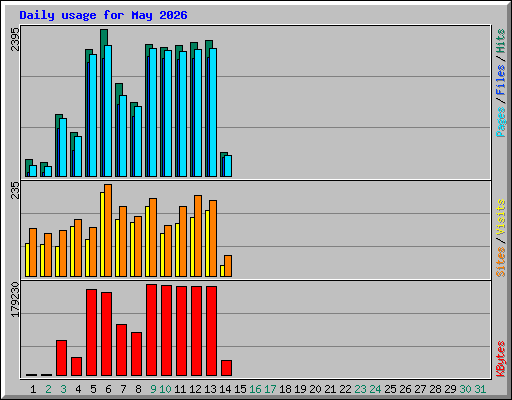Screen dimensions: 512x400
Task: Click the orange Sites bar for day 14
Action: coord(228,266)
